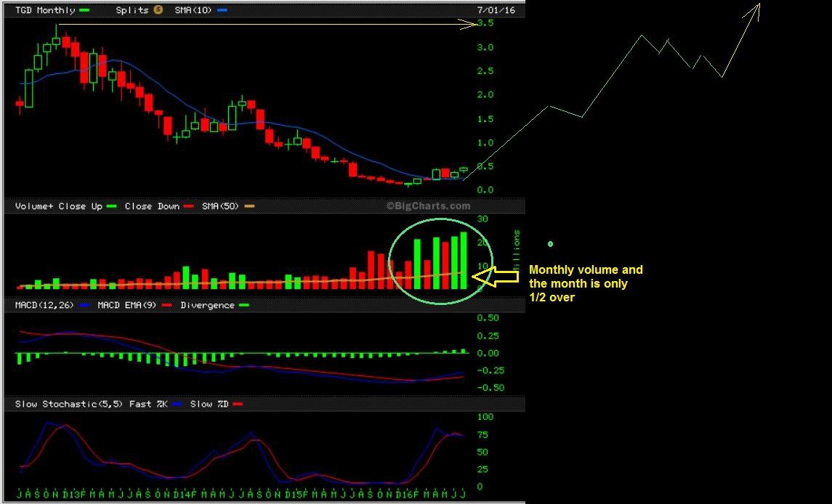Screen dimensions: 832x504
Task: Click the green TGD Monthly legend marker
Action: (x=84, y=10)
